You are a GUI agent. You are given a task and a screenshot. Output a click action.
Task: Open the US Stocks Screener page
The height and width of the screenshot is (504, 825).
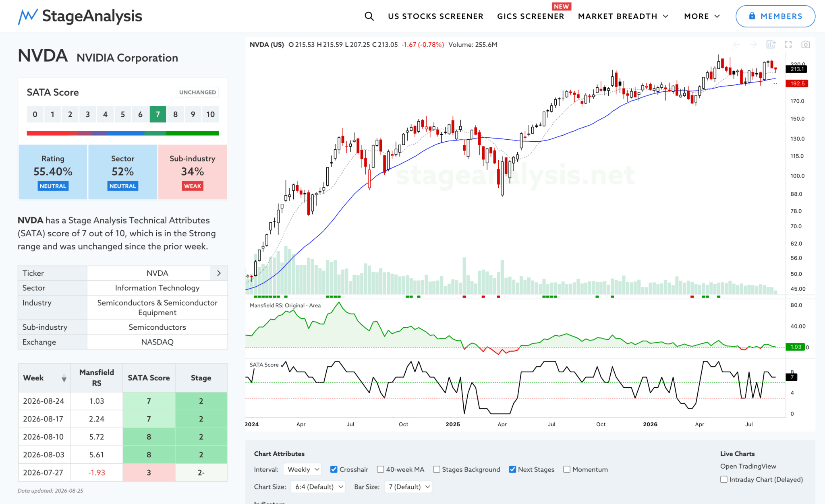435,16
